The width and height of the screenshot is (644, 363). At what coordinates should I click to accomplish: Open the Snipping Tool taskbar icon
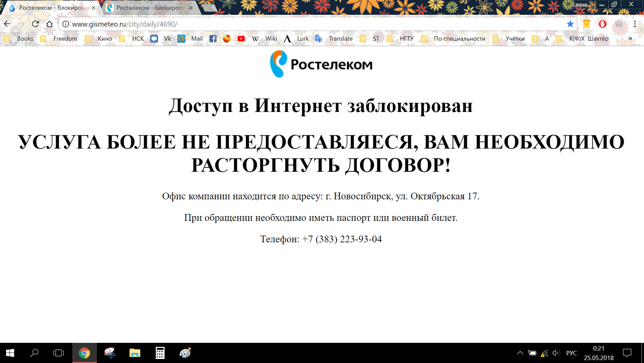109,353
